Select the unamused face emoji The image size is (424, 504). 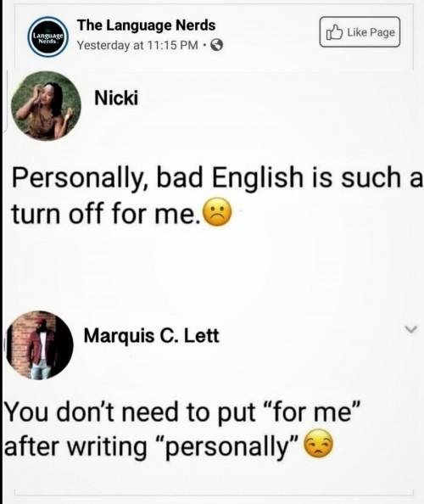coord(318,443)
